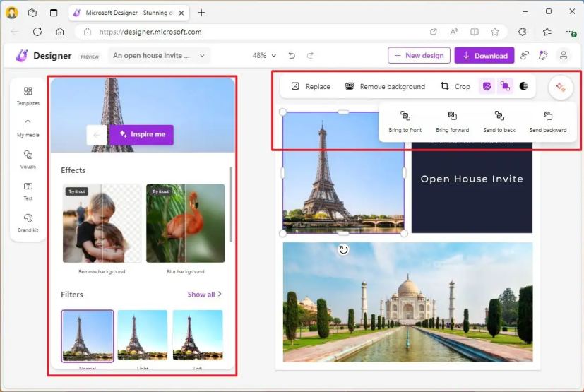Viewport: 584px width, 392px height.
Task: Open the browser favorites list icon
Action: click(547, 32)
